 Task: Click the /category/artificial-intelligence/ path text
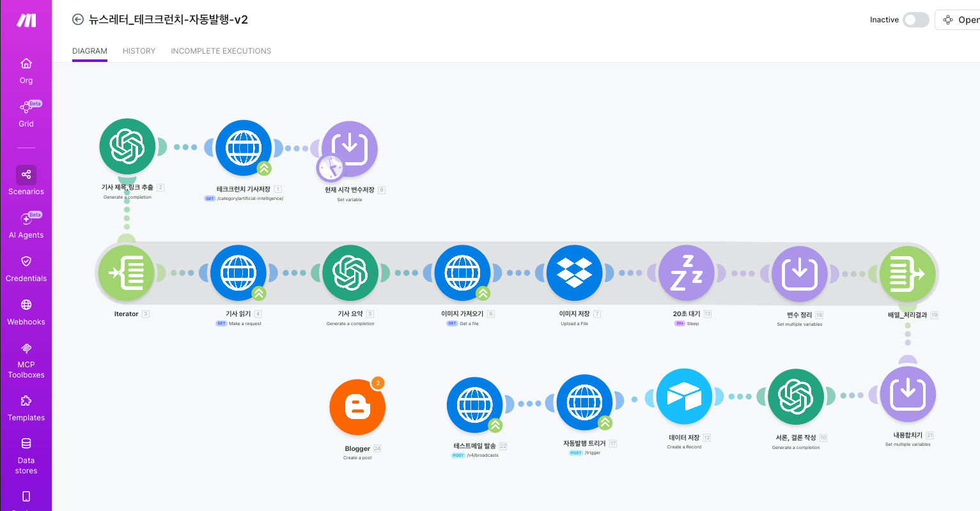click(251, 199)
